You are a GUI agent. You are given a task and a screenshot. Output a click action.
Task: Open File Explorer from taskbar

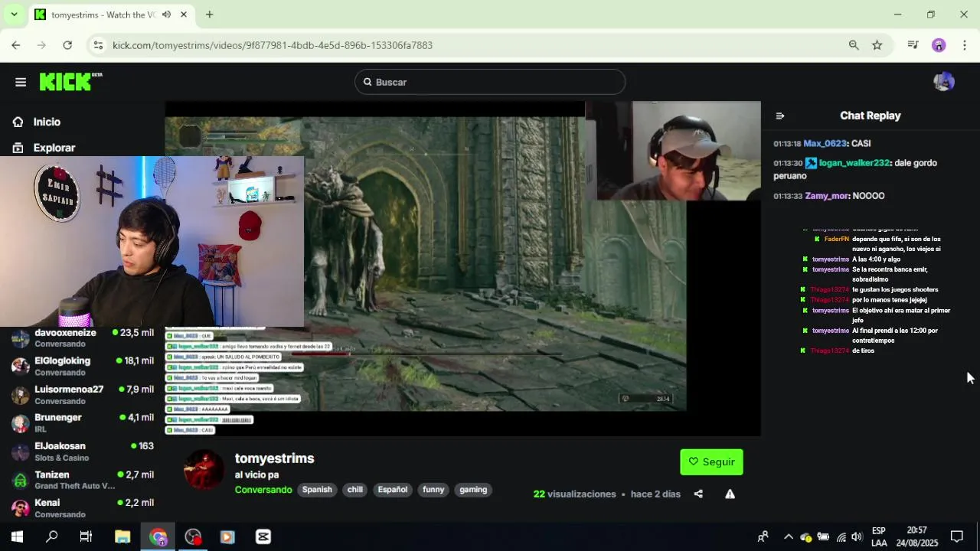pos(122,536)
